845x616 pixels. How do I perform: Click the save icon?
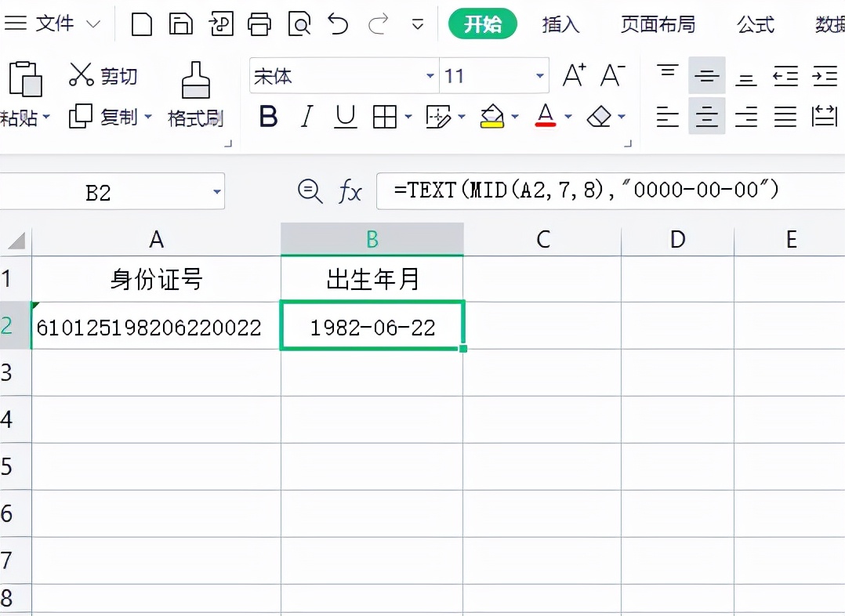[181, 24]
